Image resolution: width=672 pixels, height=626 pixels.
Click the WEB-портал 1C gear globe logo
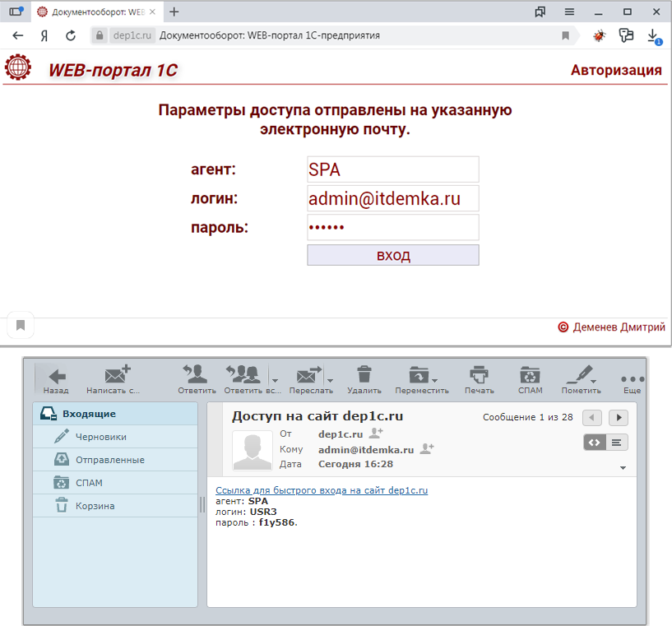18,67
